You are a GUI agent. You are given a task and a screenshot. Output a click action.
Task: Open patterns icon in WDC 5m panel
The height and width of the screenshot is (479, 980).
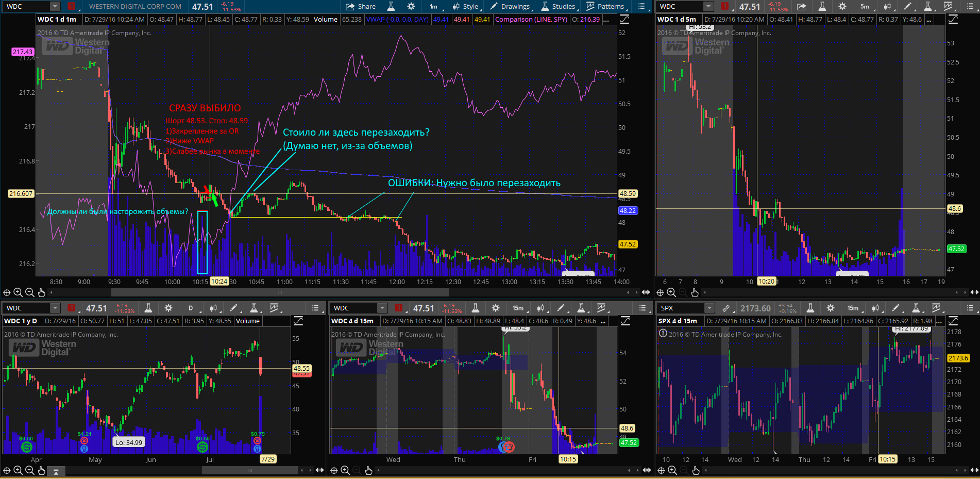click(948, 6)
